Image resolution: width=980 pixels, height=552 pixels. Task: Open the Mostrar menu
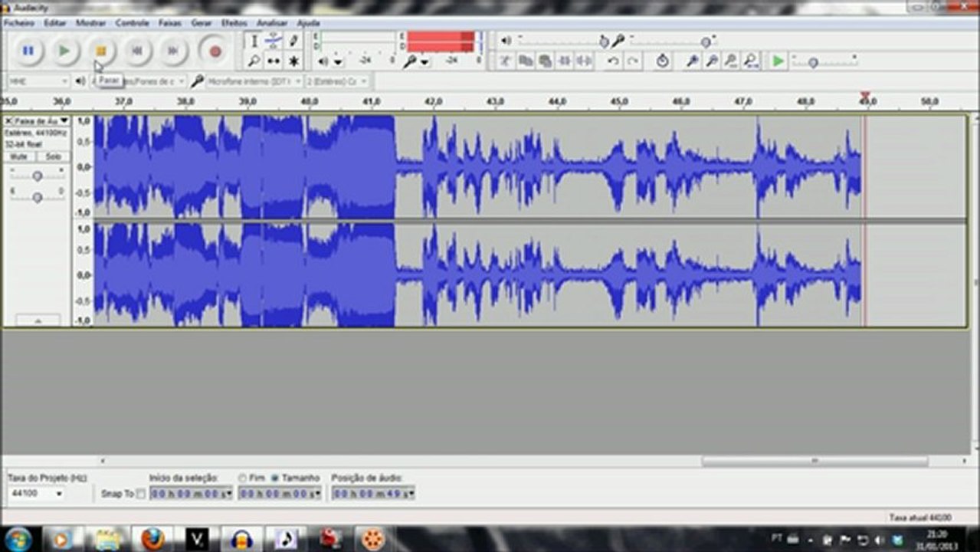(x=91, y=23)
